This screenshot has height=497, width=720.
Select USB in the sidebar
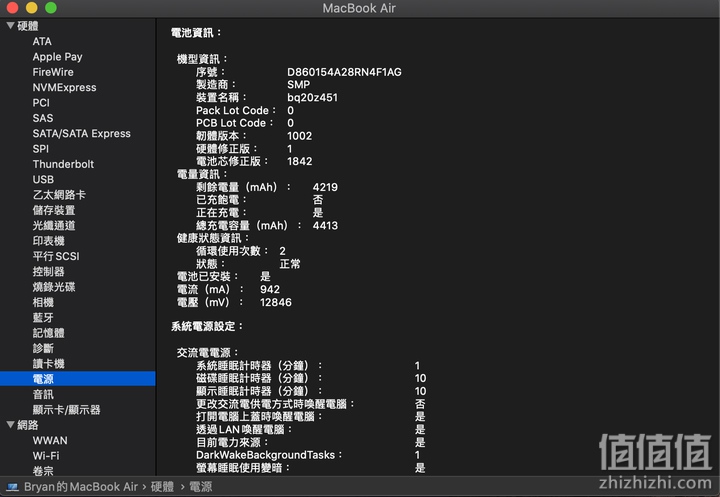pyautogui.click(x=43, y=180)
